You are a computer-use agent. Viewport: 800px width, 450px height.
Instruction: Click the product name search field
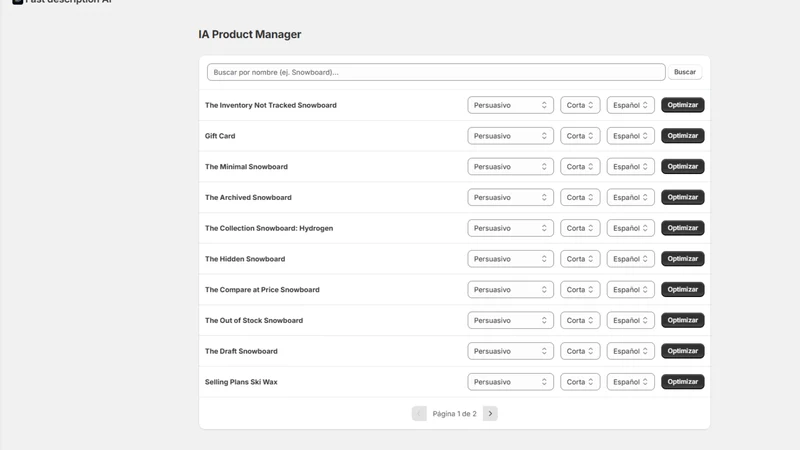coord(436,72)
